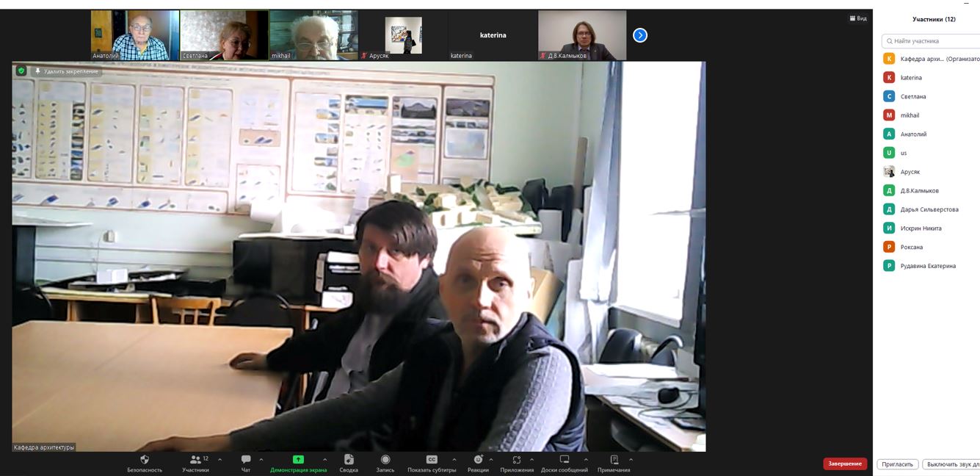Screen dimensions: 980x476
Task: Start recording with the Запись icon
Action: pyautogui.click(x=385, y=460)
